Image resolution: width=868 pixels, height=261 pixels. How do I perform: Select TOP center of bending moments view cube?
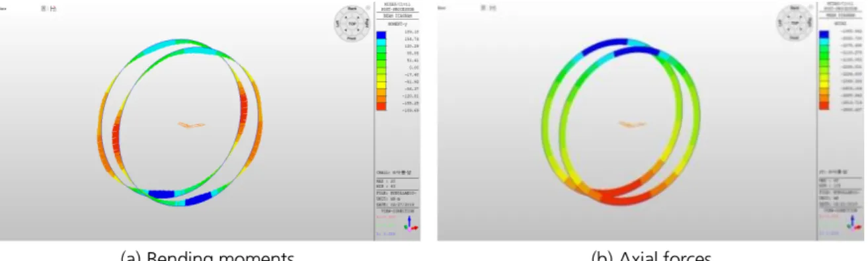tap(352, 24)
